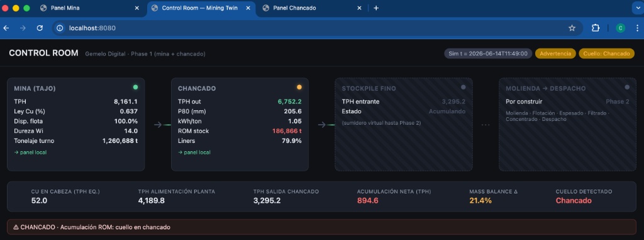Screen dimensions: 644x240
Task: Click the Mina TPH value 8,161.1
Action: point(126,101)
